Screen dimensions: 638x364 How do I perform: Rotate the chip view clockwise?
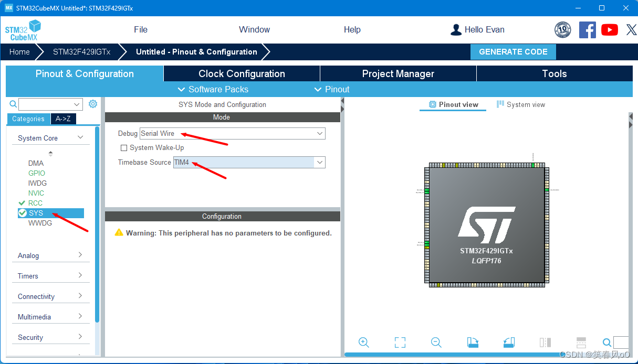point(473,342)
